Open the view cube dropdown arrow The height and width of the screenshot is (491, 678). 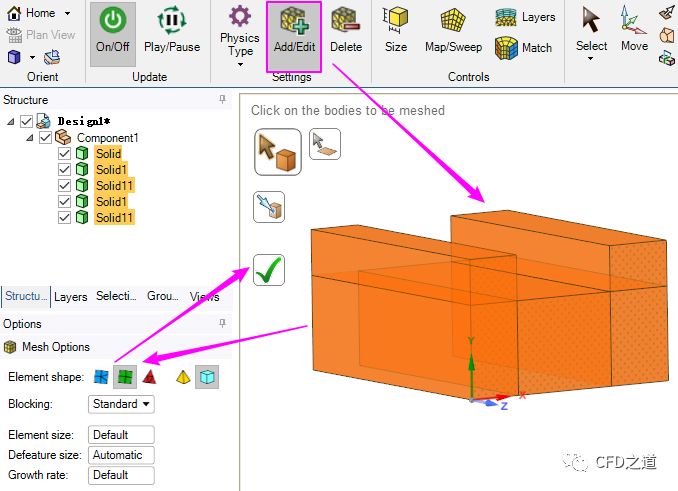[x=32, y=57]
